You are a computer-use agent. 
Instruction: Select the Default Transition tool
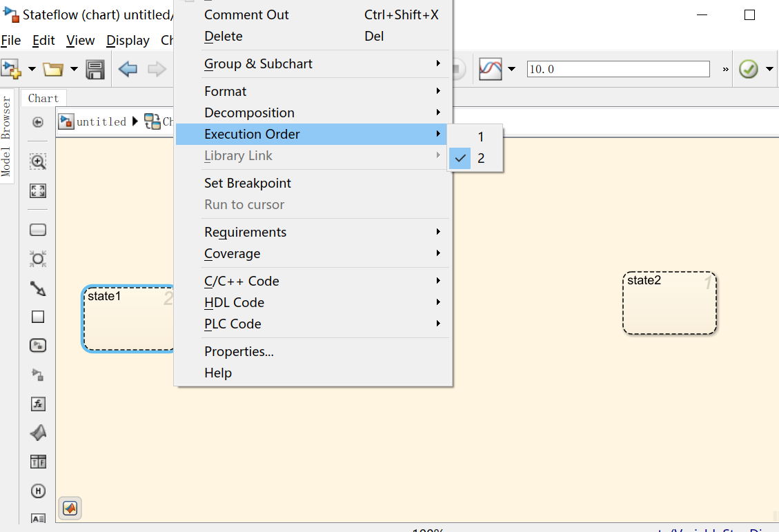click(x=38, y=288)
